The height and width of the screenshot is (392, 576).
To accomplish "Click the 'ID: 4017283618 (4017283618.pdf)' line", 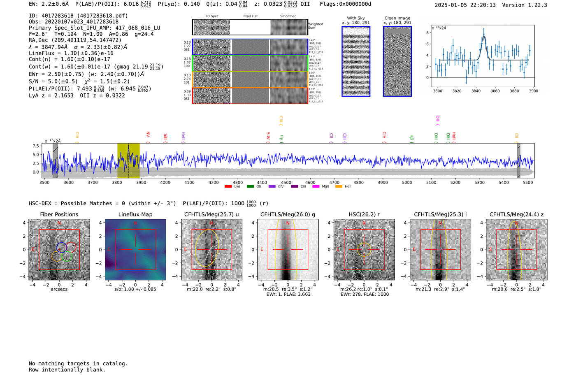I will coord(78,16).
